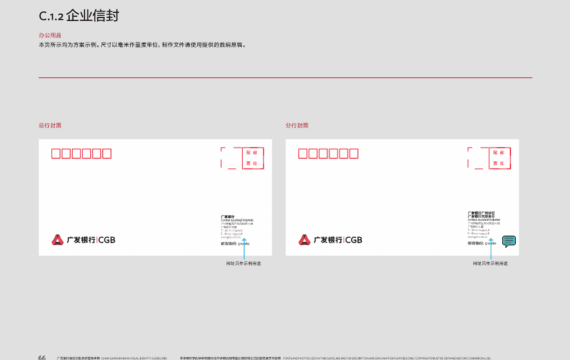
Task: Select the red '办公用品' subtitle
Action: (x=50, y=35)
